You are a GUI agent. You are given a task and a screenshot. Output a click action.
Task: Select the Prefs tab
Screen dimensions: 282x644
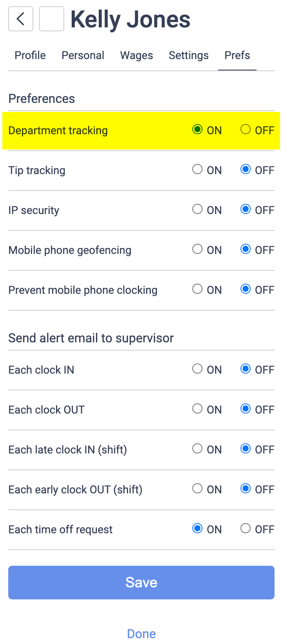(x=237, y=56)
